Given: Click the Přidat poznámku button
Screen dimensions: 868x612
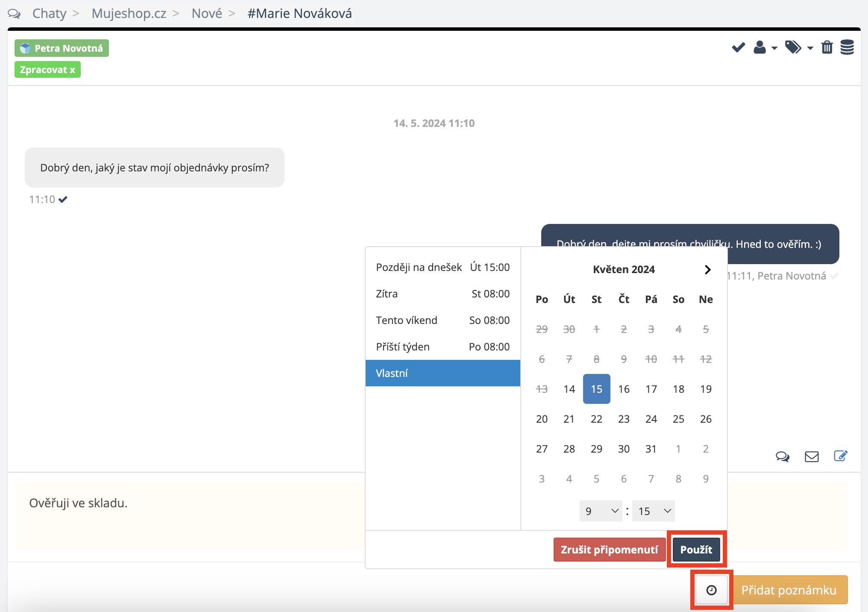Looking at the screenshot, I should 789,590.
